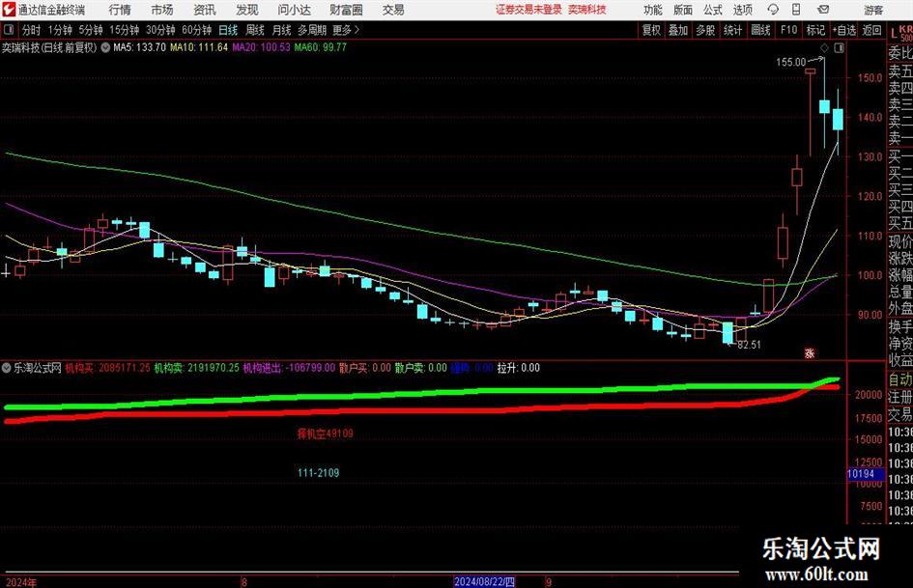The height and width of the screenshot is (588, 913).
Task: Click the 多股 multi-stock button
Action: click(705, 30)
